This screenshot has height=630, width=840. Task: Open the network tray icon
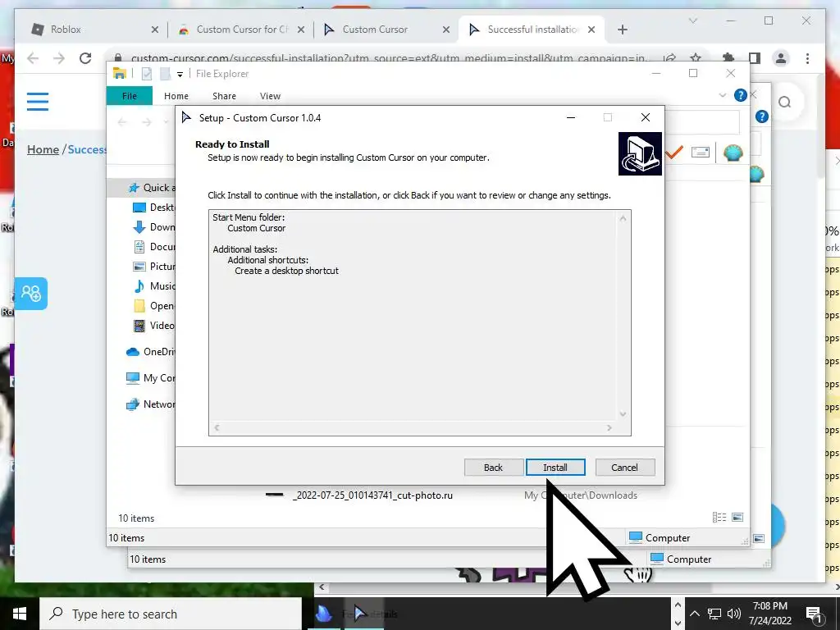[x=714, y=614]
